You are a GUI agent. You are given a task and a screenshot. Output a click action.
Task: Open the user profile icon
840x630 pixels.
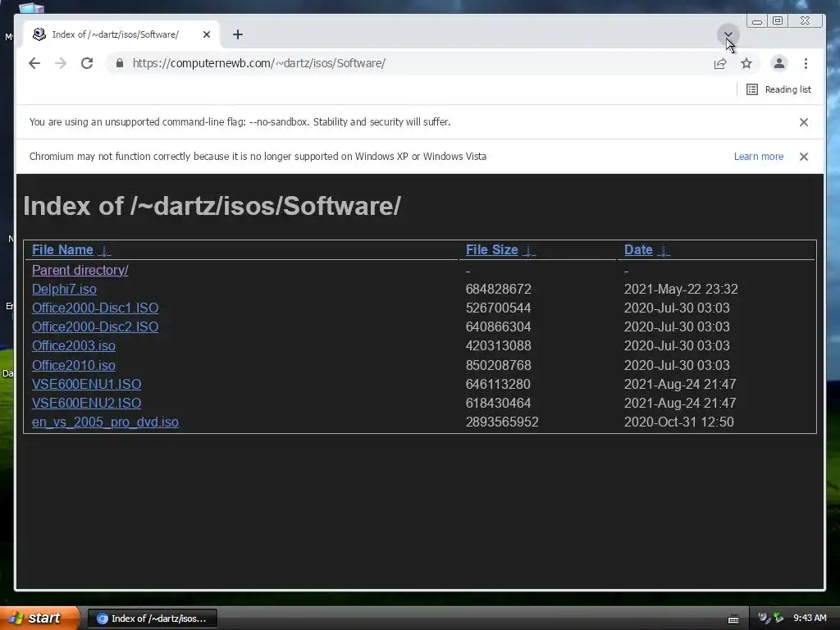click(x=779, y=63)
